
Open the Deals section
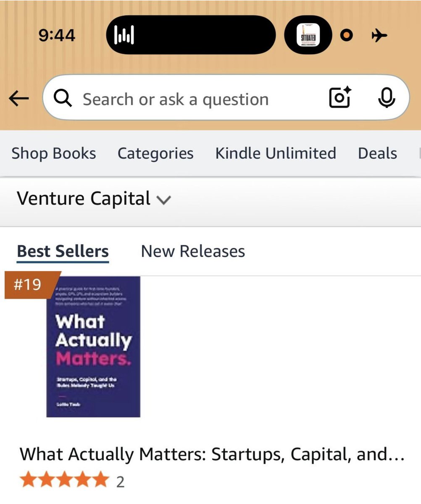[377, 153]
